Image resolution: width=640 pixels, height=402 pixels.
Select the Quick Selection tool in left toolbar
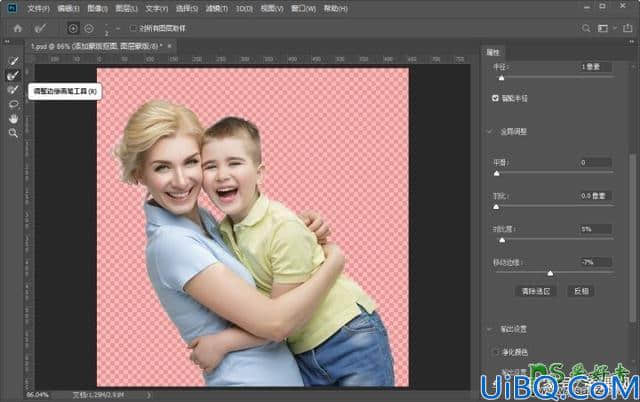coord(13,61)
